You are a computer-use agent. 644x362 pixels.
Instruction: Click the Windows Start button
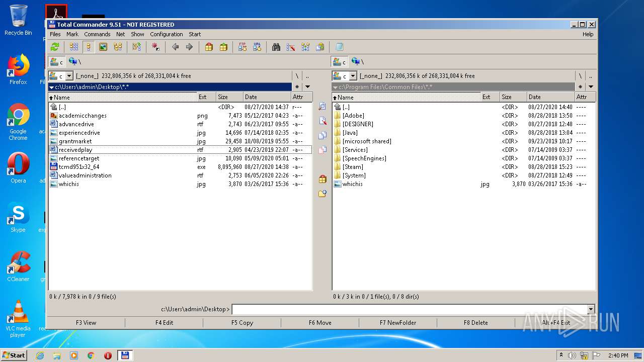pos(14,355)
